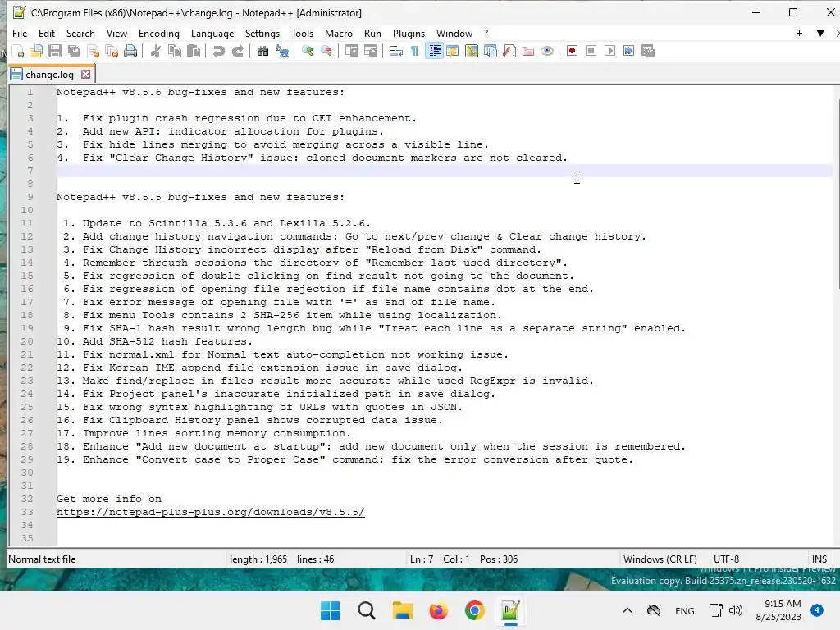Open the Settings menu
Viewport: 840px width, 630px height.
click(262, 33)
